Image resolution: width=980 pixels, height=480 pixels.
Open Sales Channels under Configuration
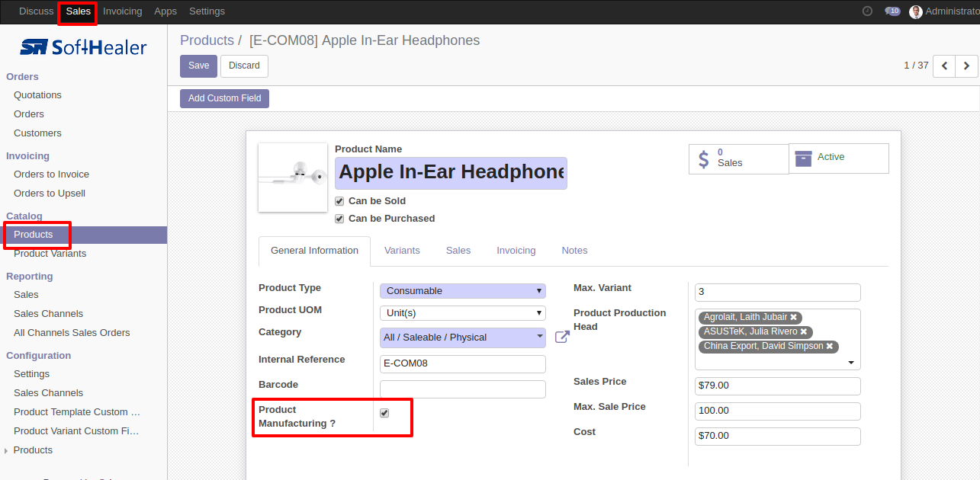pyautogui.click(x=48, y=393)
